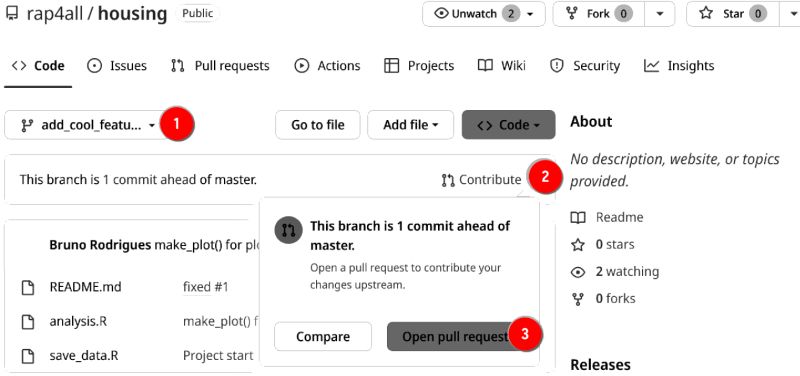Open the Wiki tab
The image size is (800, 376).
(x=502, y=66)
